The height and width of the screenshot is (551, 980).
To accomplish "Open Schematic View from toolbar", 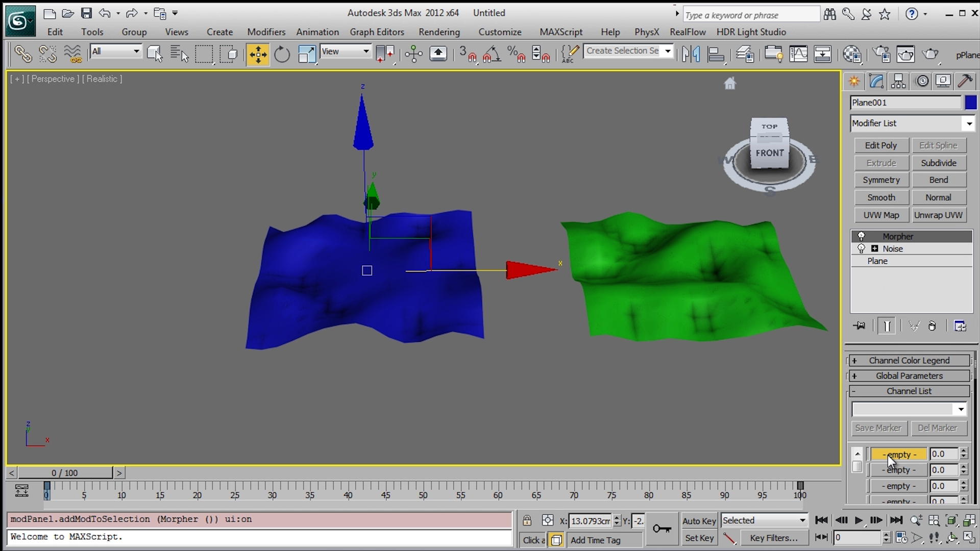I will pyautogui.click(x=822, y=54).
